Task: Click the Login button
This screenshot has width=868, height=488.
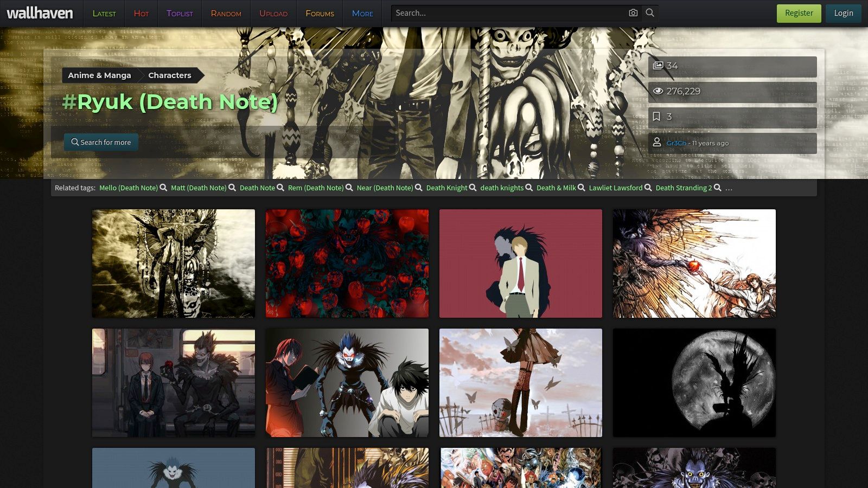Action: [844, 14]
